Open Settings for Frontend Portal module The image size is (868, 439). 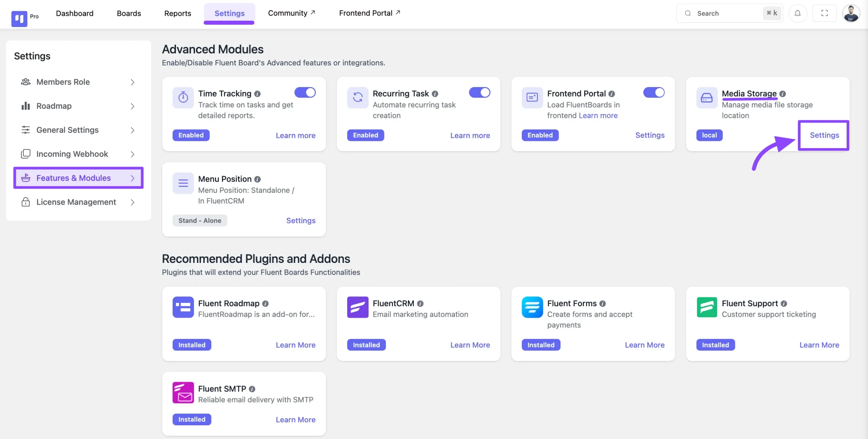tap(650, 135)
